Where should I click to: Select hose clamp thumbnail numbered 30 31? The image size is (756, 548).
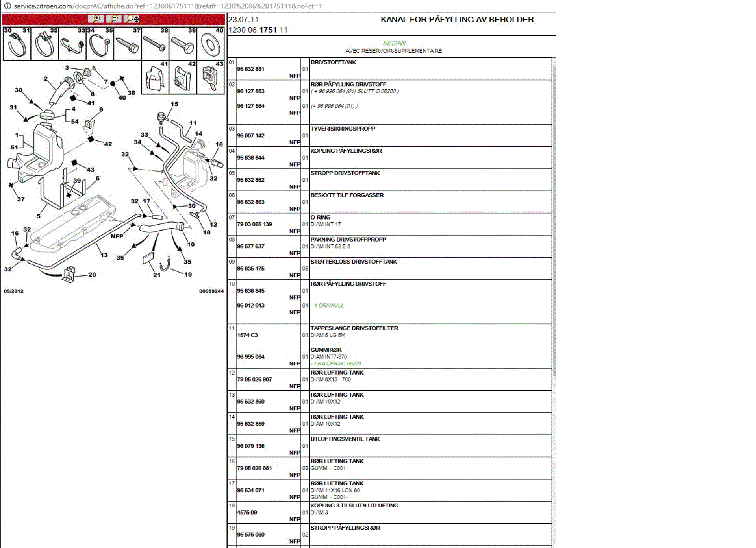coord(17,44)
